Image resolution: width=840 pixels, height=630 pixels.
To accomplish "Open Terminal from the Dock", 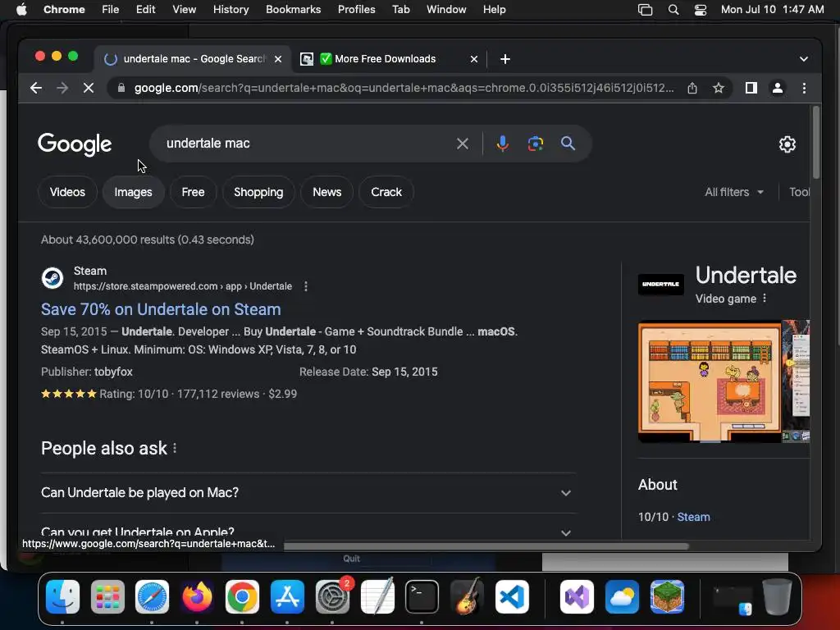I will (422, 597).
